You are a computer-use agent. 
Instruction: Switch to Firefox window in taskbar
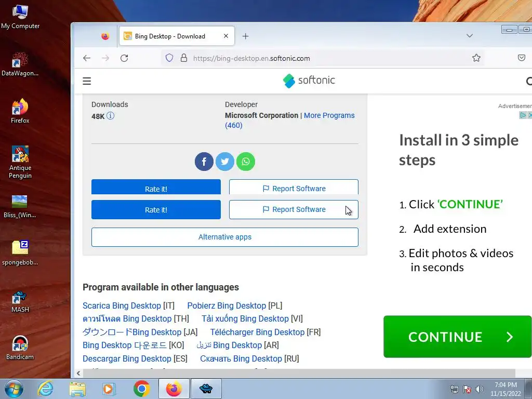(174, 389)
